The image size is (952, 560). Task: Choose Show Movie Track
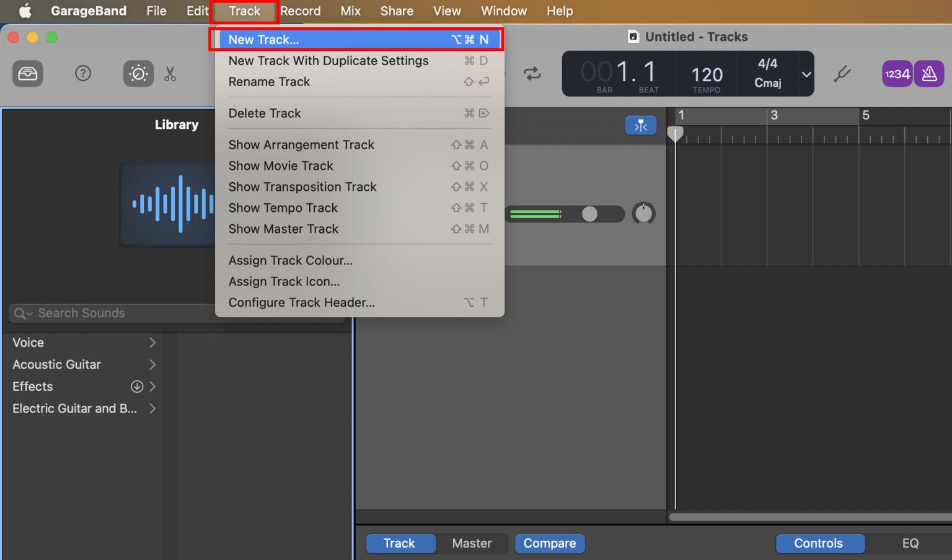pos(359,166)
